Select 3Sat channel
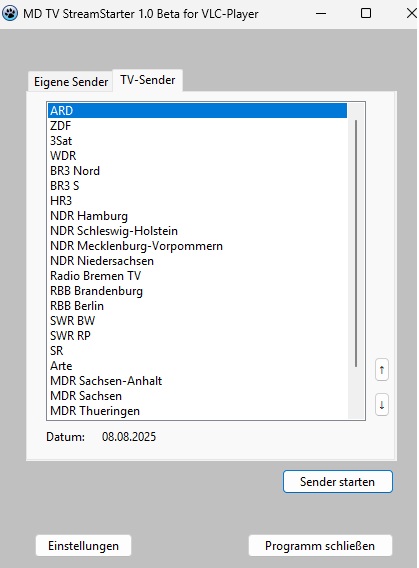419x568 pixels. pyautogui.click(x=197, y=141)
